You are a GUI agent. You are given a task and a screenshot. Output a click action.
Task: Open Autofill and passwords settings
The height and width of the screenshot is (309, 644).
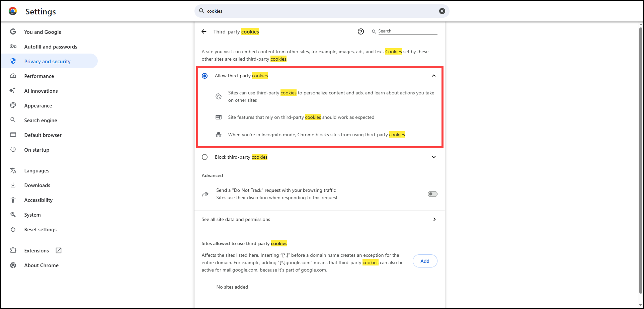[x=51, y=47]
